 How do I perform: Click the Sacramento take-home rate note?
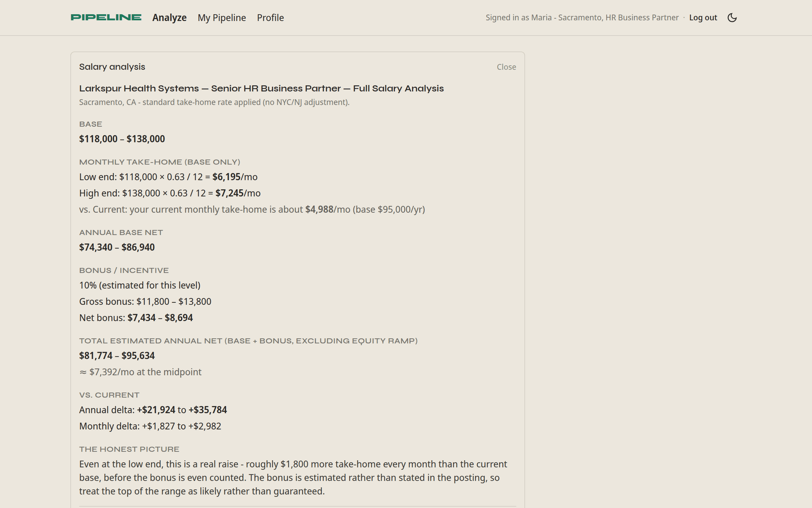[214, 102]
